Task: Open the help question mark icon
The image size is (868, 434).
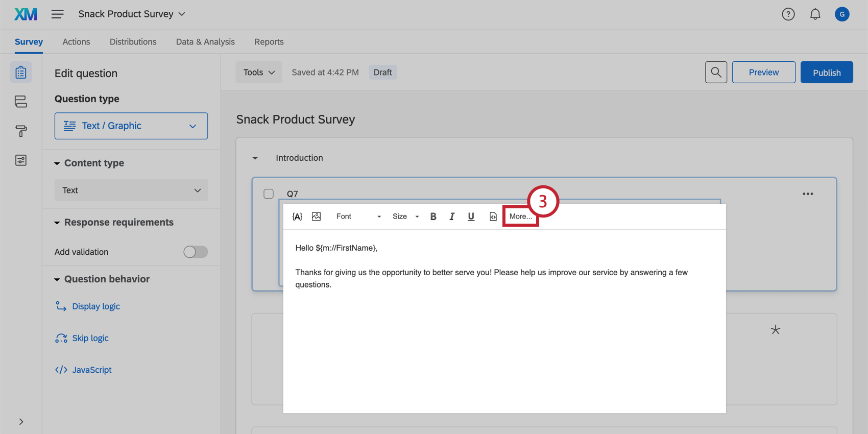Action: [x=788, y=14]
